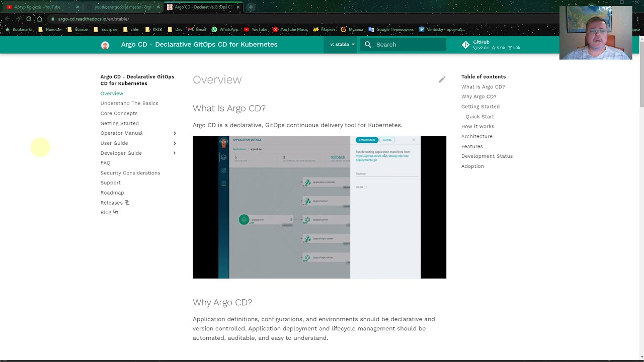Open the YouTube bookmark
This screenshot has height=362, width=644.
coord(256,30)
